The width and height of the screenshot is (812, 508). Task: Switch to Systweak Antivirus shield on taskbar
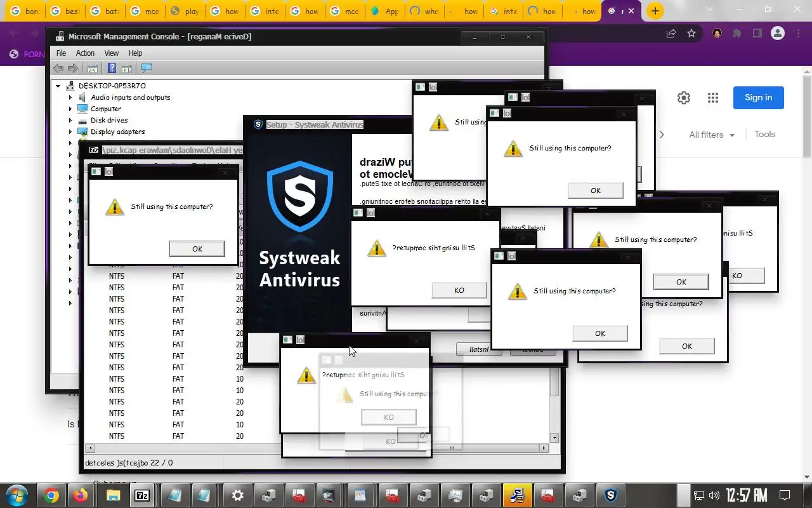(610, 496)
